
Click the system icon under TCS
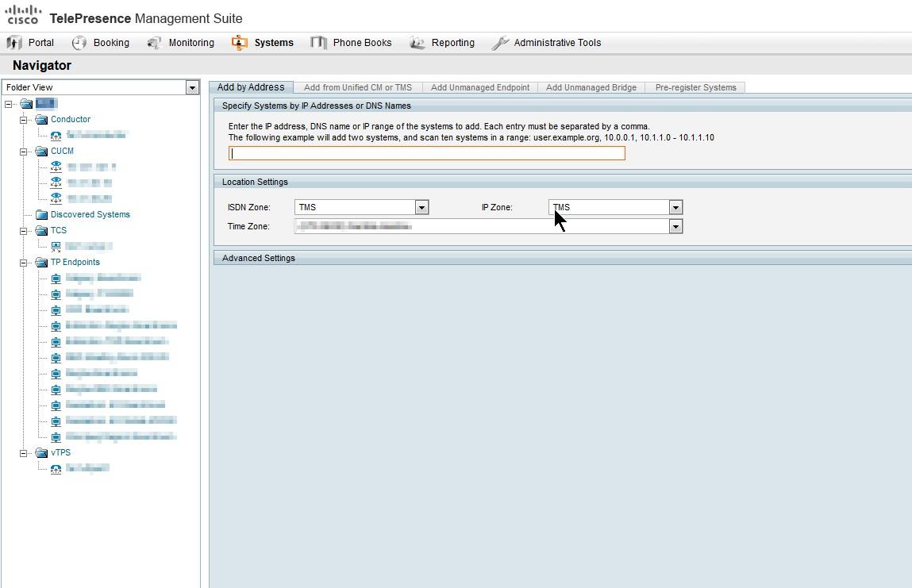(56, 247)
